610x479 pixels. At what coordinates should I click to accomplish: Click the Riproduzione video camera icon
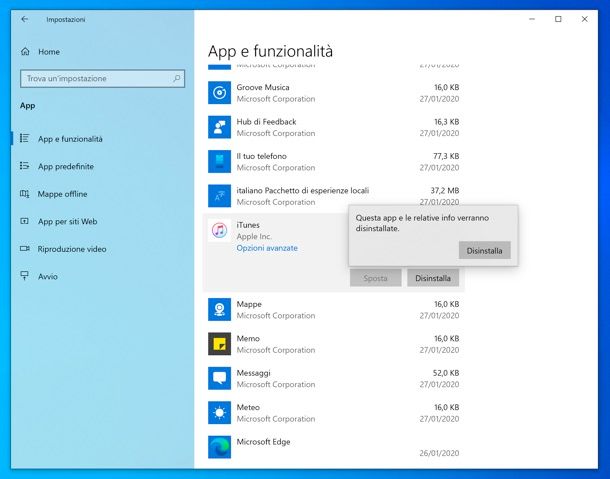tap(25, 248)
